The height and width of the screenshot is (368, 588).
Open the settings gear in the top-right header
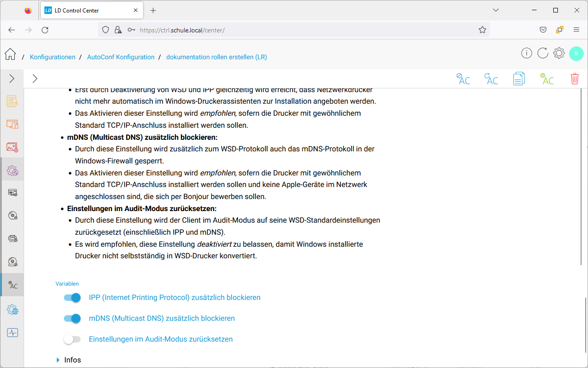[559, 53]
